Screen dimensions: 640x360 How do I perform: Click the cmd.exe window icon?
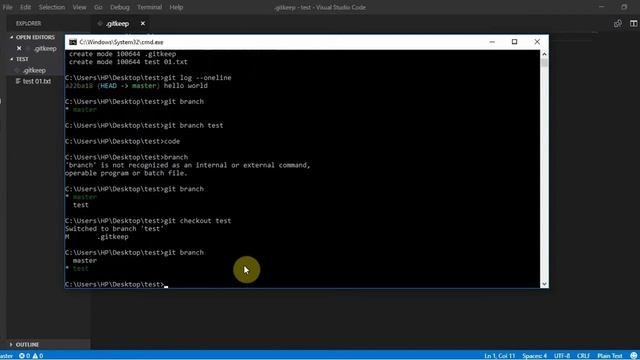pos(73,42)
